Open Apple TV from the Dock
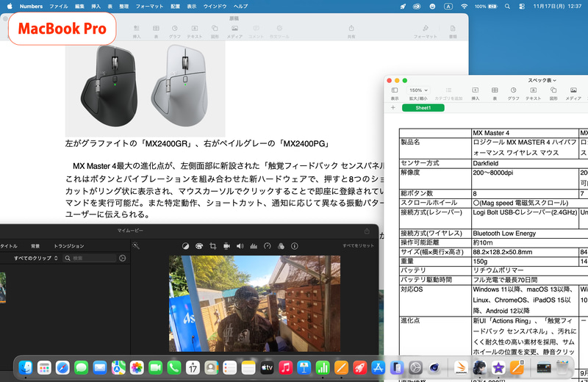The image size is (588, 382). tap(267, 368)
